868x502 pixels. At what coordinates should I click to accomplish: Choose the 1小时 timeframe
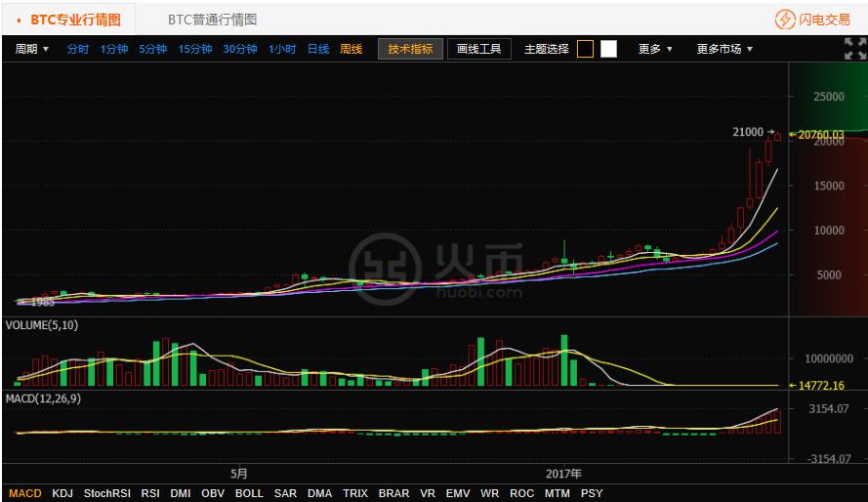(x=282, y=49)
